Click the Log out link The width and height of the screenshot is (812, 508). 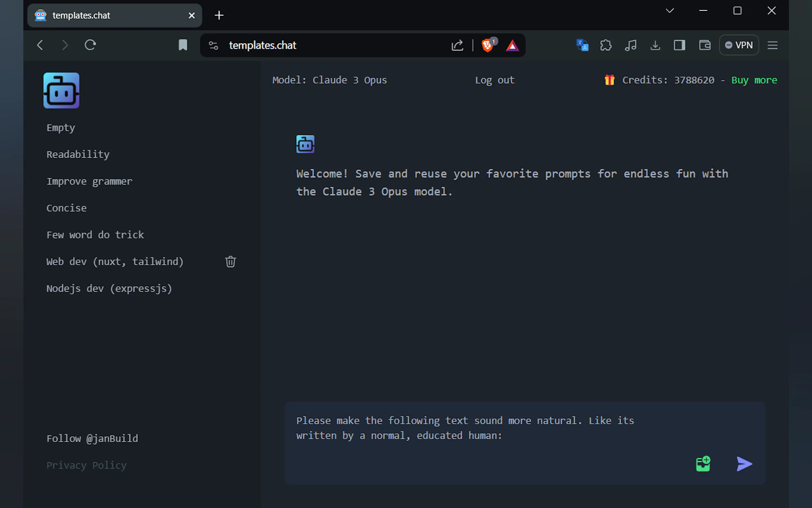(495, 80)
